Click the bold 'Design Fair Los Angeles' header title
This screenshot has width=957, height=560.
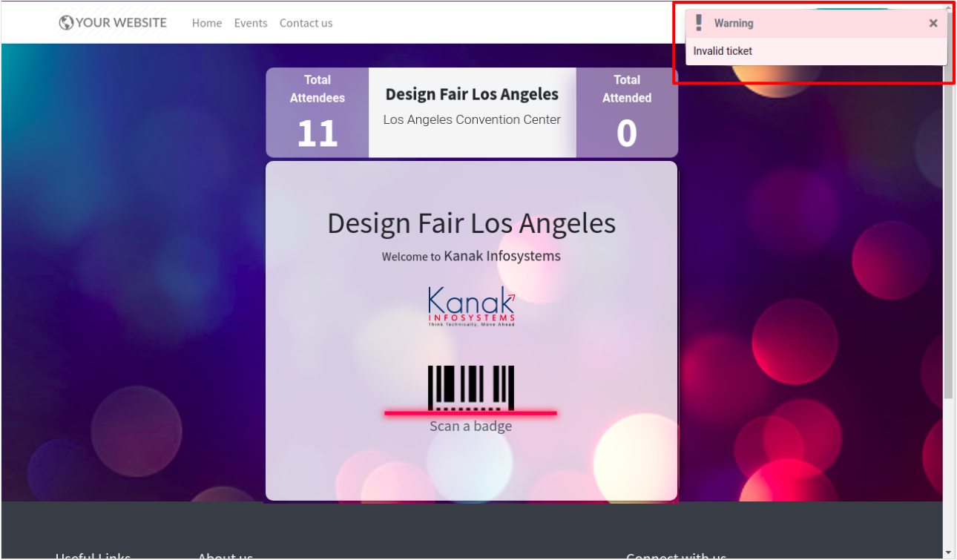[472, 94]
